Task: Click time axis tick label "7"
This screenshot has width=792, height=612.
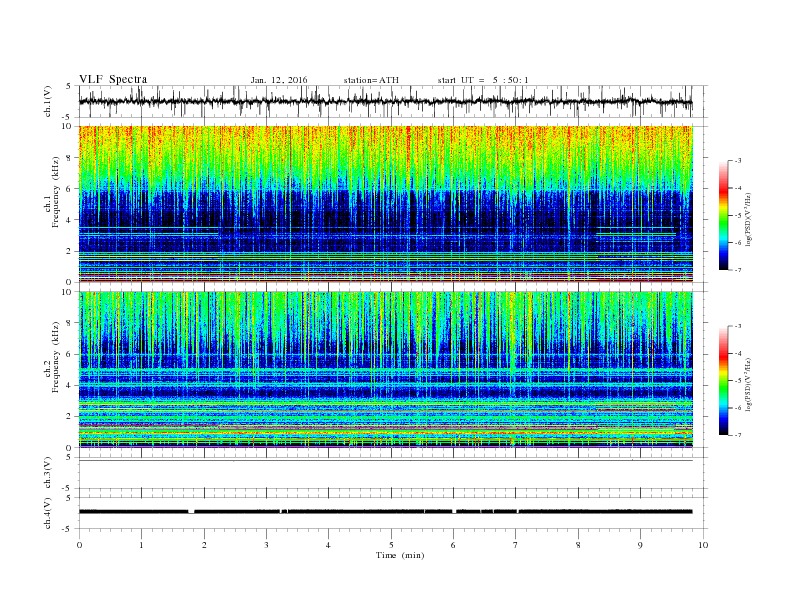Action: click(x=516, y=545)
